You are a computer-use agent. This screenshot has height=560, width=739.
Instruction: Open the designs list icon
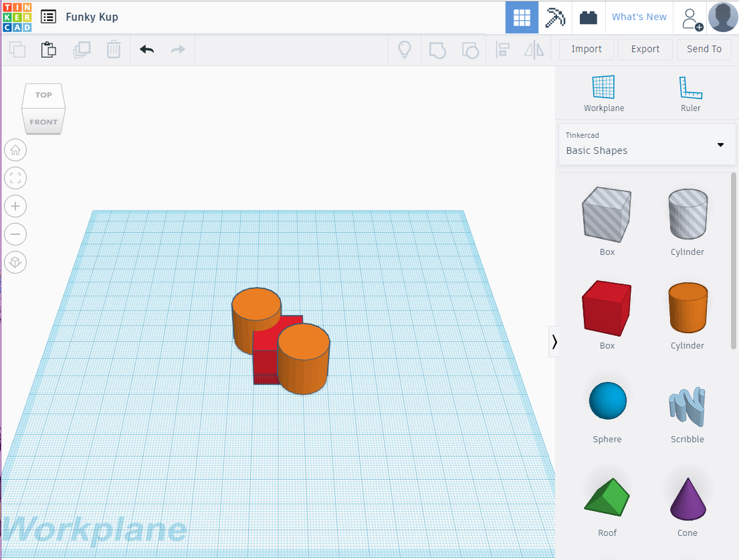48,17
